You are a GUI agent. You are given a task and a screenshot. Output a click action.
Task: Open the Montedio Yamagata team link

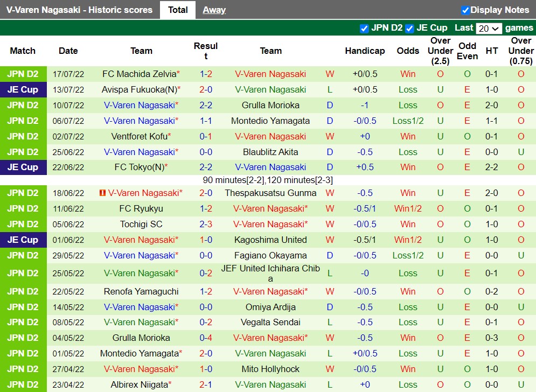coord(271,121)
